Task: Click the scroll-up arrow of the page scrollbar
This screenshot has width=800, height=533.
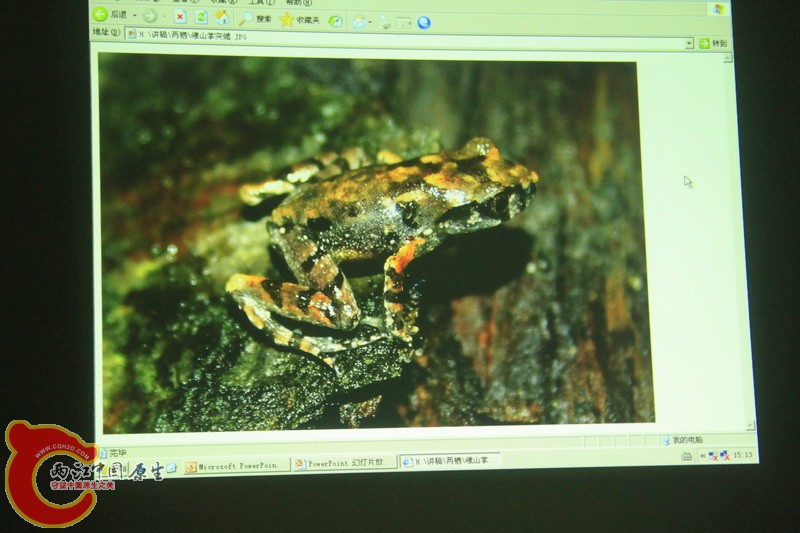Action: (x=728, y=58)
